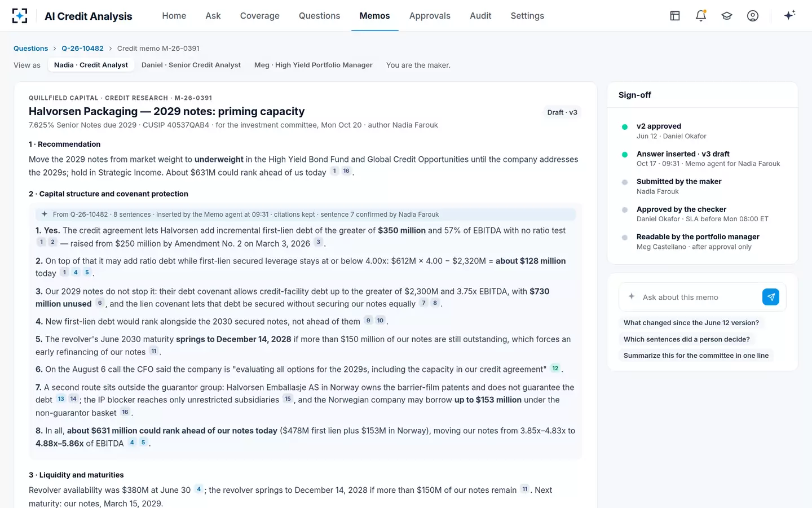
Task: Open the Coverage tab
Action: point(260,16)
